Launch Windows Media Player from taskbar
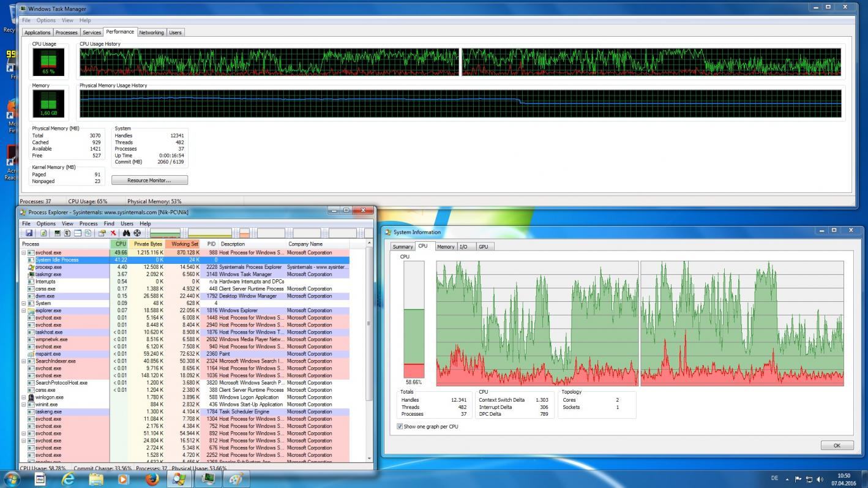This screenshot has width=868, height=488. pos(124,479)
